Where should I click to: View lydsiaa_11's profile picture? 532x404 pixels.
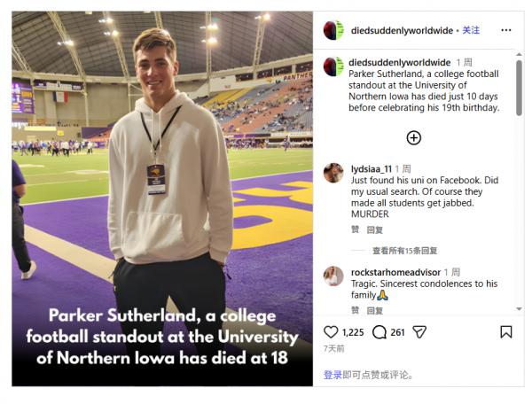pos(333,172)
